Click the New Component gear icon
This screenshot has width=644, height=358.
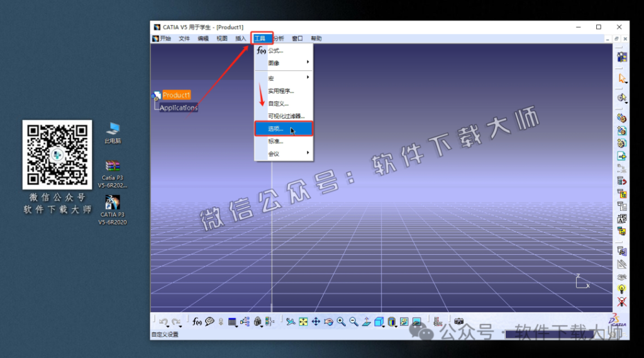pos(622,118)
